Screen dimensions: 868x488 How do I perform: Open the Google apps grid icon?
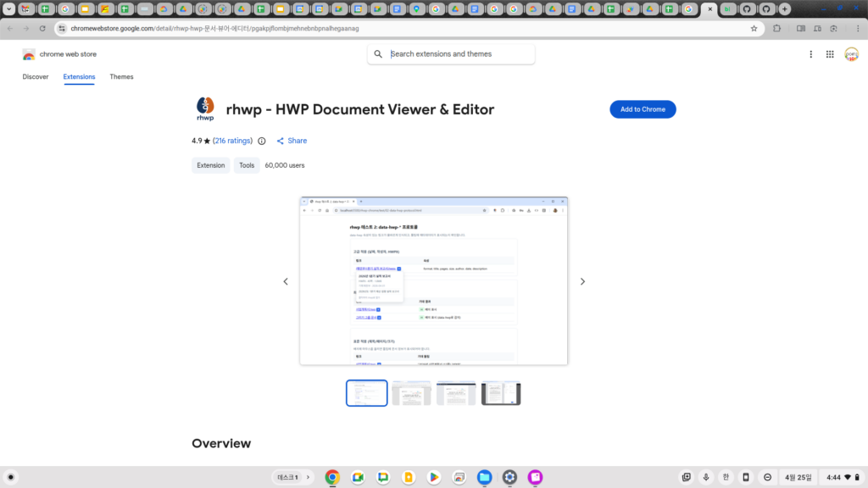(830, 54)
